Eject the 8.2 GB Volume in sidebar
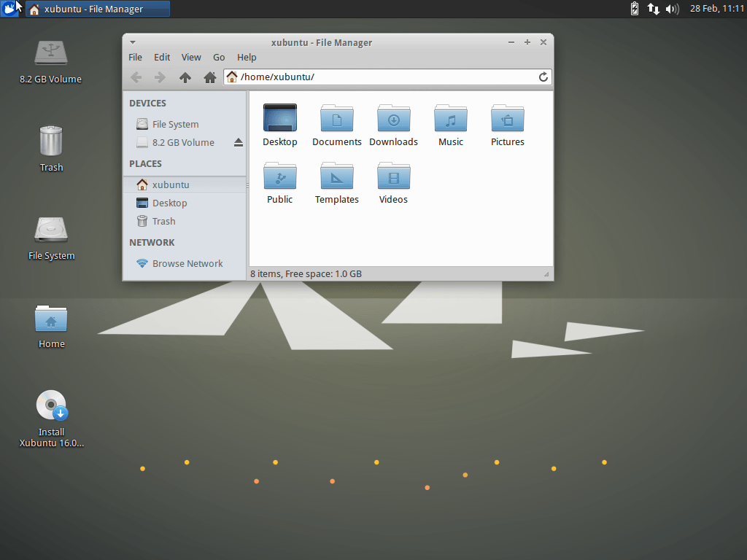747x560 pixels. (x=239, y=142)
